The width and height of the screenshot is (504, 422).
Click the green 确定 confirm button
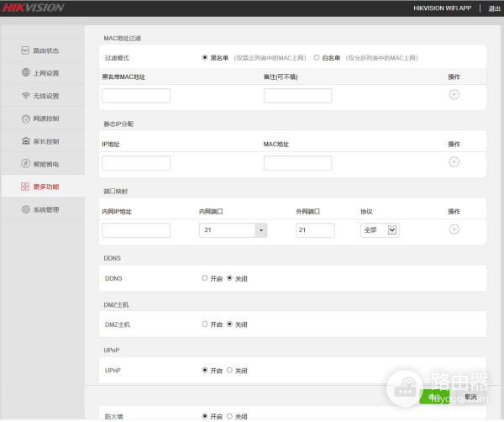434,397
